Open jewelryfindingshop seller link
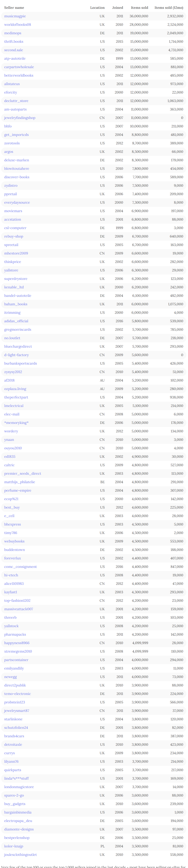This screenshot has height=868, width=188. [x=20, y=118]
